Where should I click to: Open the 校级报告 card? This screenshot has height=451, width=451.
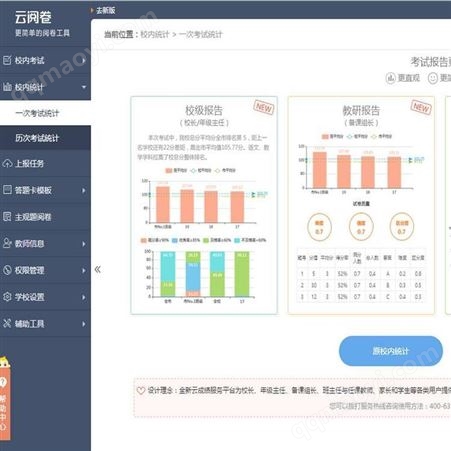204,205
